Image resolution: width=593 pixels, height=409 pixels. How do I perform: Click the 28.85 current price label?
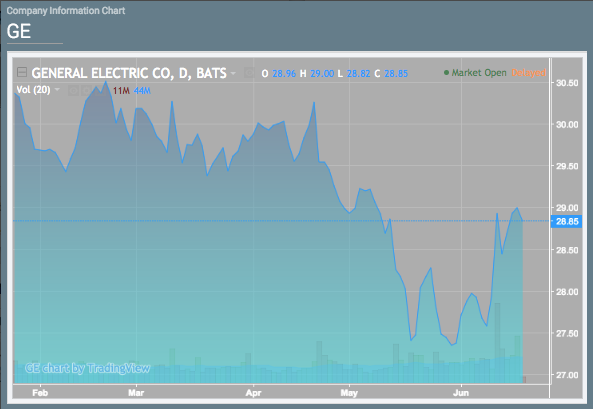click(x=567, y=221)
